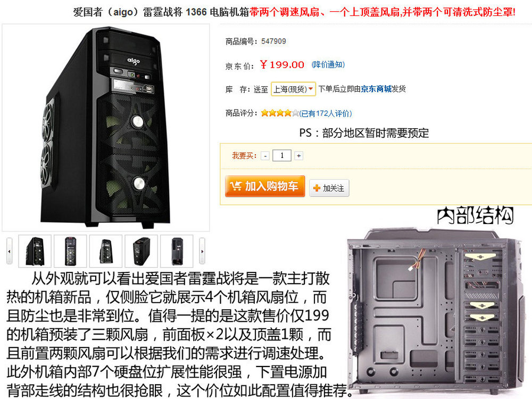The width and height of the screenshot is (532, 399).
Task: Select the fifth rear-view thumbnail
Action: point(177,251)
